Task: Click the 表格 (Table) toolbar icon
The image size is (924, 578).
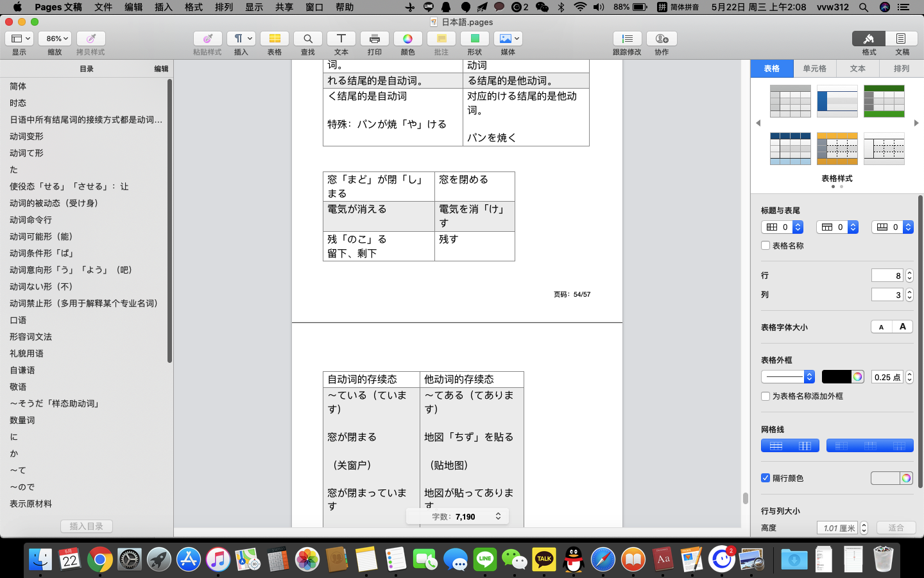Action: tap(275, 39)
